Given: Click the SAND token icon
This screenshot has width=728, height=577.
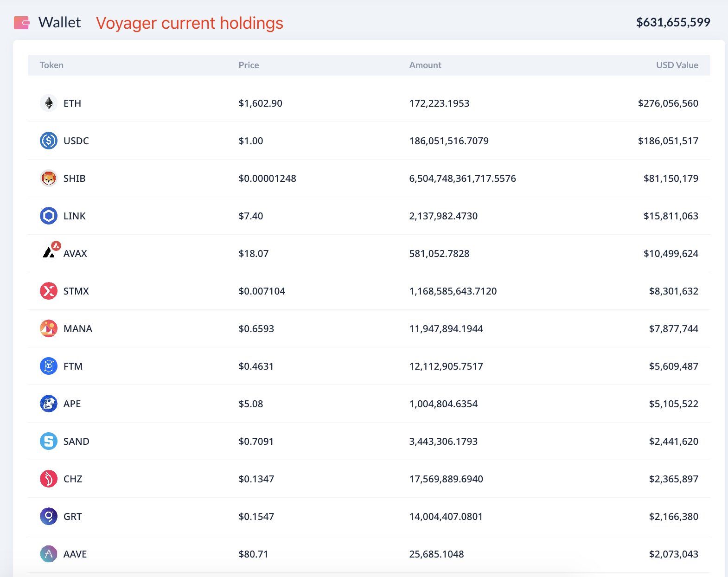Looking at the screenshot, I should [x=49, y=441].
